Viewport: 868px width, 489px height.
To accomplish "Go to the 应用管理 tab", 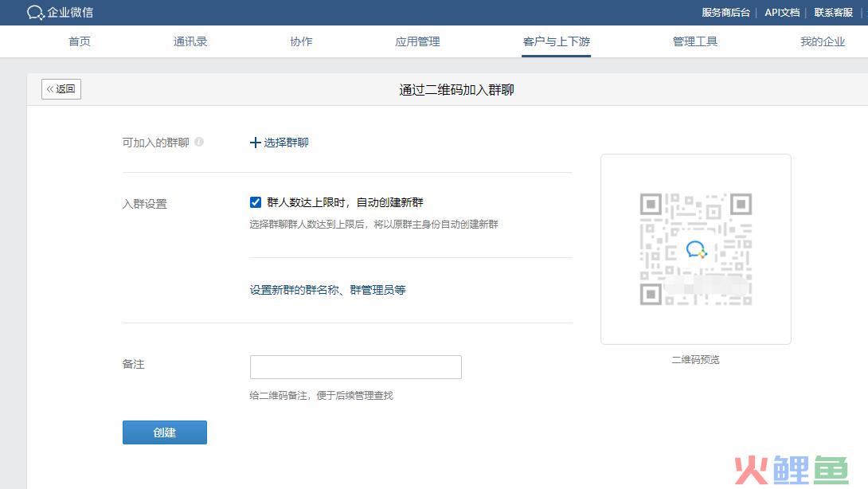I will [417, 41].
